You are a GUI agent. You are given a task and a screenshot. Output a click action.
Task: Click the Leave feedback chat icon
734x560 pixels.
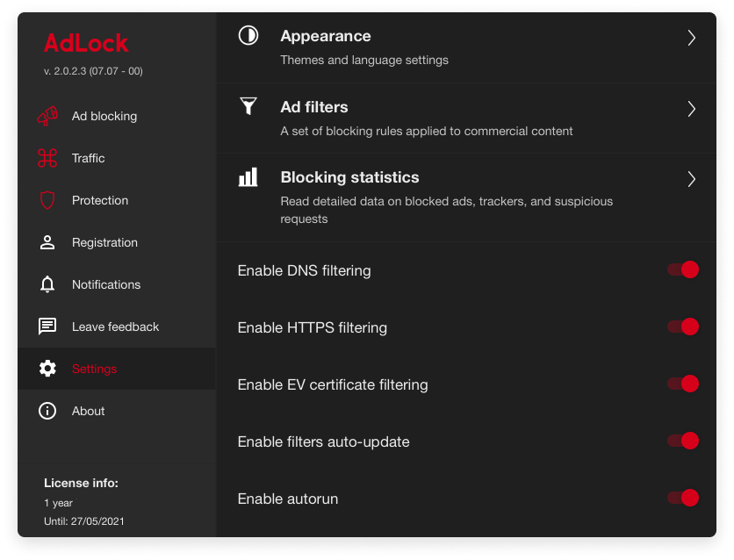[47, 327]
